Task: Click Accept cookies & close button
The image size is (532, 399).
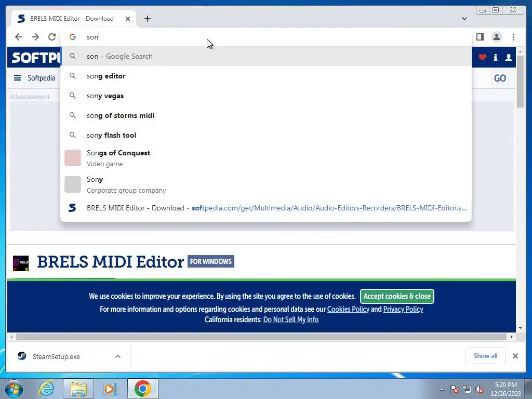Action: pyautogui.click(x=397, y=296)
